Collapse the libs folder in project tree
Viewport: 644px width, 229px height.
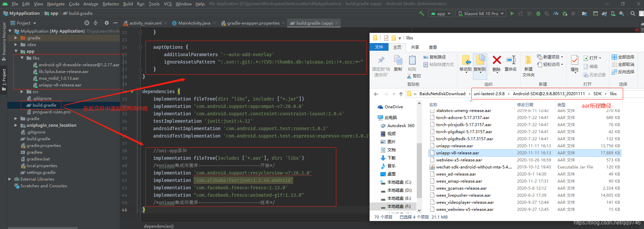click(x=22, y=58)
